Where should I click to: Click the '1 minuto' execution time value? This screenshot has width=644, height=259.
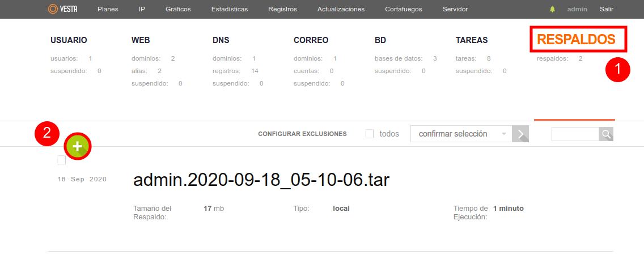pyautogui.click(x=509, y=209)
